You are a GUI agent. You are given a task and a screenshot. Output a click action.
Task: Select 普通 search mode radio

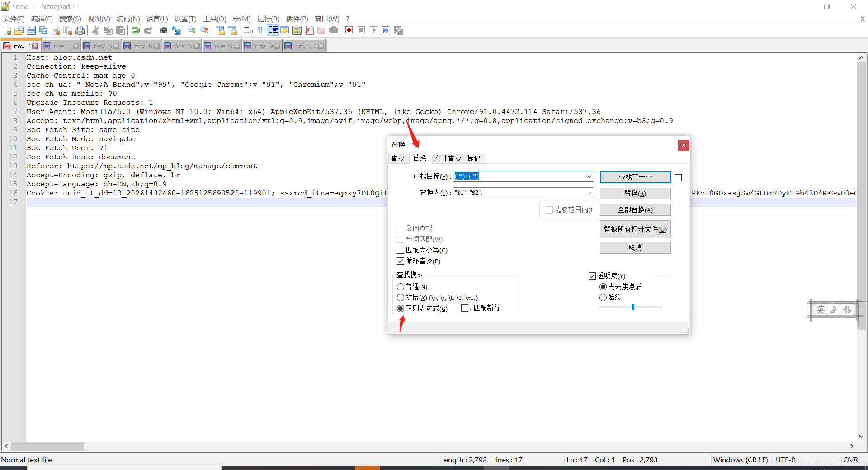pos(401,287)
